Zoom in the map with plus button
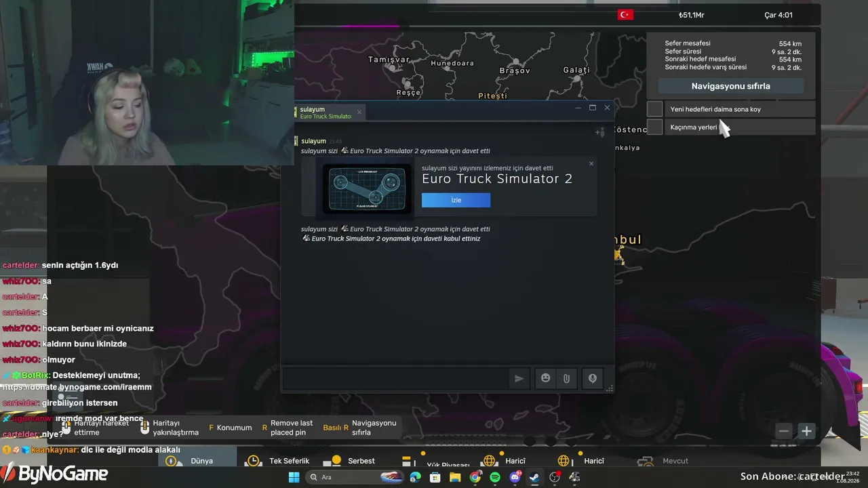868x488 pixels. pos(806,431)
